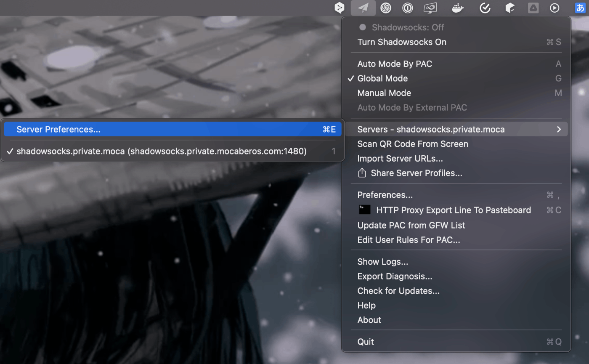Open Import Server URLs...

click(x=456, y=159)
